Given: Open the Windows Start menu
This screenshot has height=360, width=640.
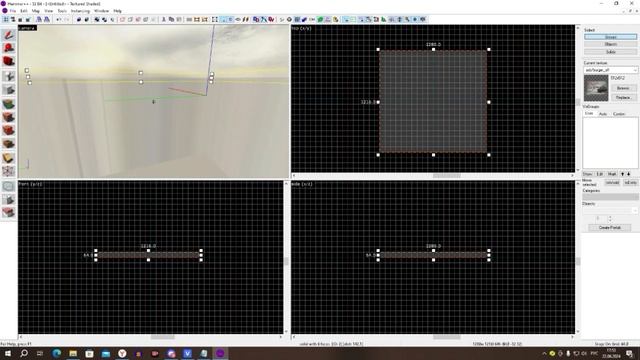Looking at the screenshot, I should (7, 353).
